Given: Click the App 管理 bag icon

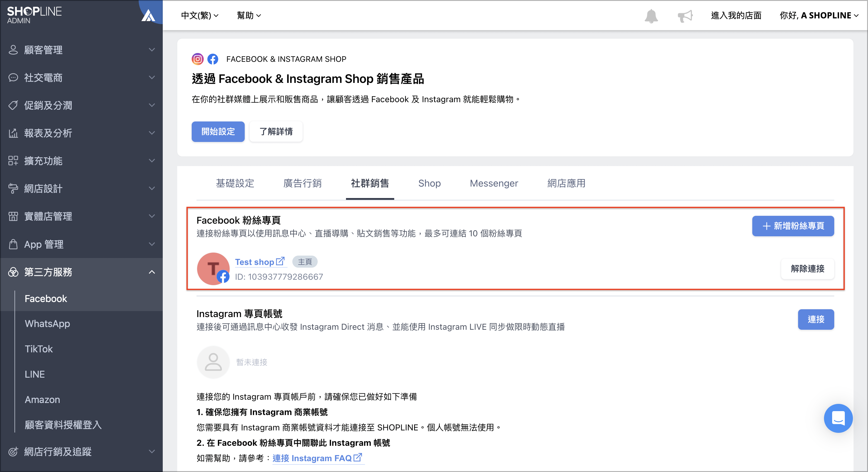Looking at the screenshot, I should 13,244.
